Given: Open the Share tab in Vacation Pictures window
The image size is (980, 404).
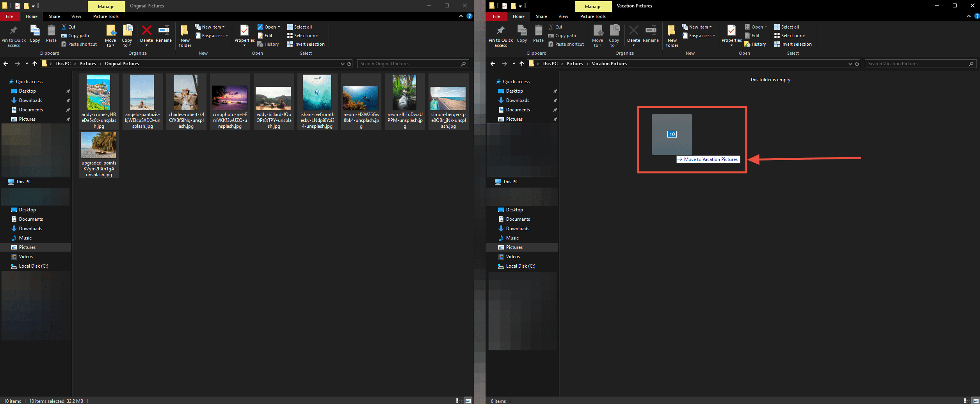Looking at the screenshot, I should (541, 16).
